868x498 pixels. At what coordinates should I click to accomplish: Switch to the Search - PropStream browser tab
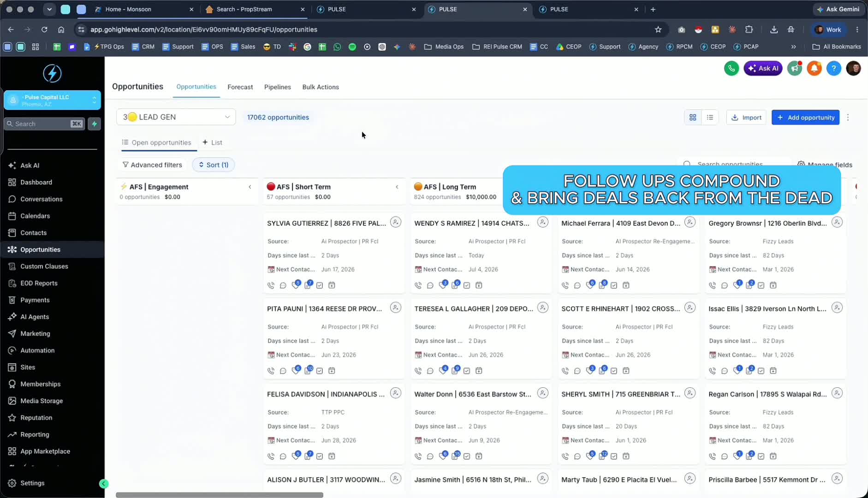coord(256,9)
